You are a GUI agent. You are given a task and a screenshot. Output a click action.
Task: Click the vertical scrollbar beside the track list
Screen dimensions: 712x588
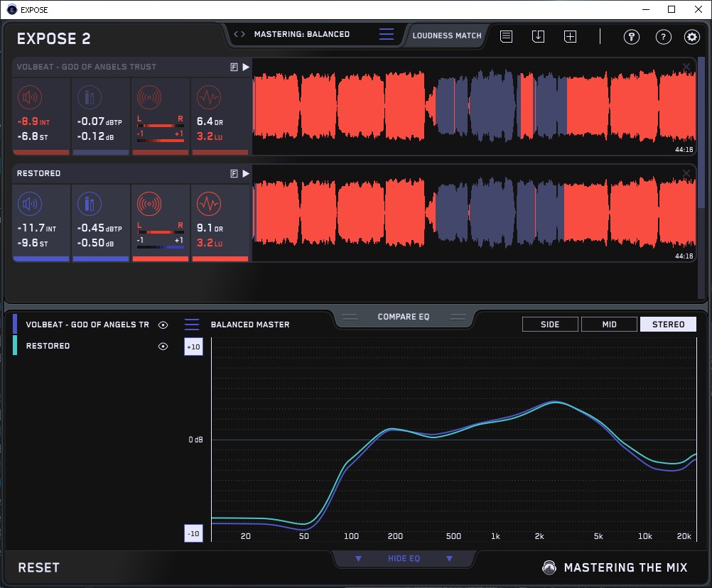[x=701, y=131]
